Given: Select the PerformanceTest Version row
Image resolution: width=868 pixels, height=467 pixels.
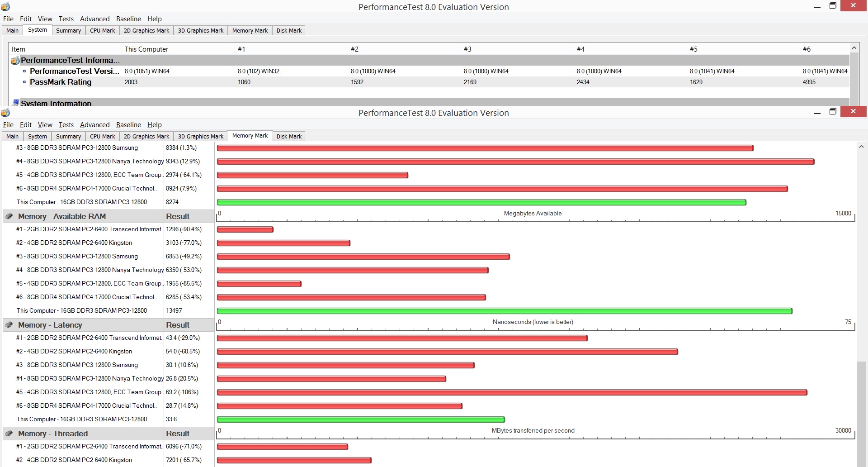Looking at the screenshot, I should [429, 71].
